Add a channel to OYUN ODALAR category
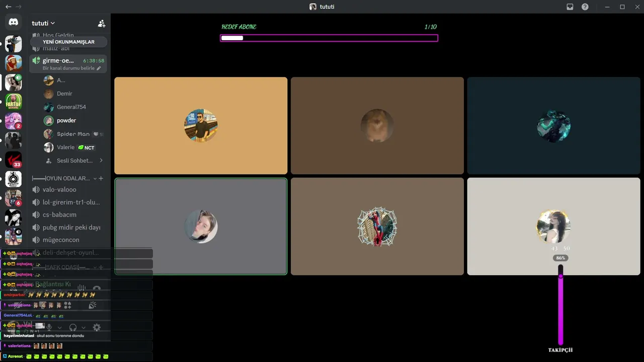 pyautogui.click(x=101, y=178)
